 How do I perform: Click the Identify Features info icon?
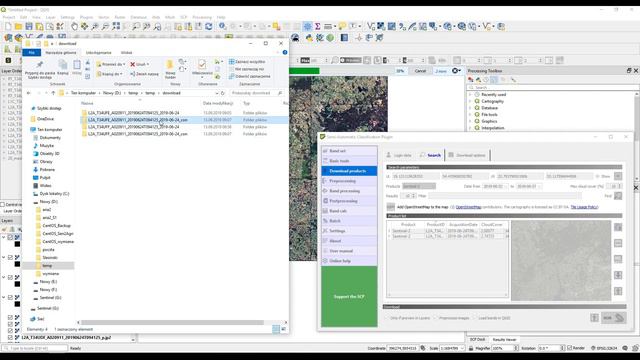click(222, 27)
